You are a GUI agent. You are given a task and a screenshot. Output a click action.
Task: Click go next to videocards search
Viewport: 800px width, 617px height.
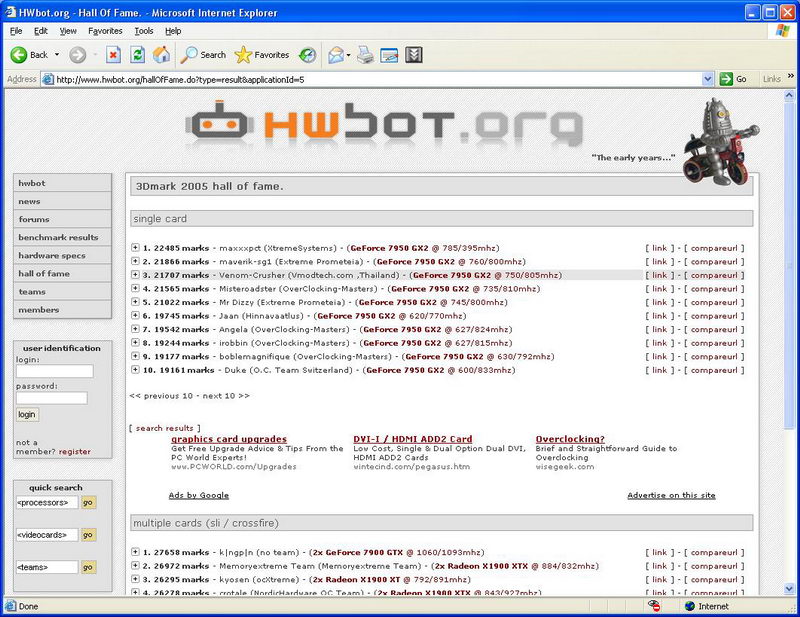[x=88, y=535]
